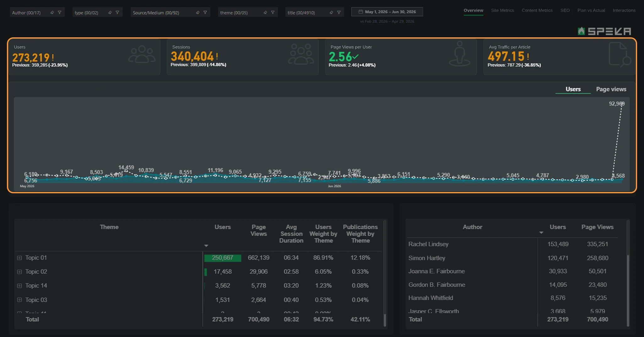The width and height of the screenshot is (644, 337).
Task: Open the May 1 – Jun 30, 2026 date range picker
Action: point(387,12)
